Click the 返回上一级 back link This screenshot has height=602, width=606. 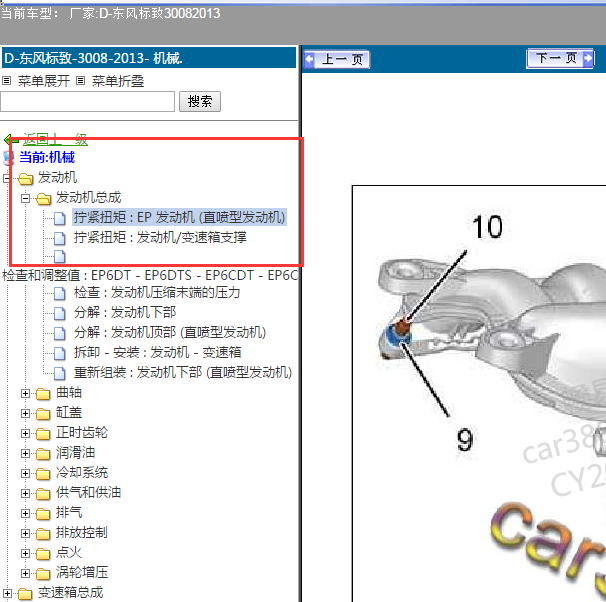55,139
